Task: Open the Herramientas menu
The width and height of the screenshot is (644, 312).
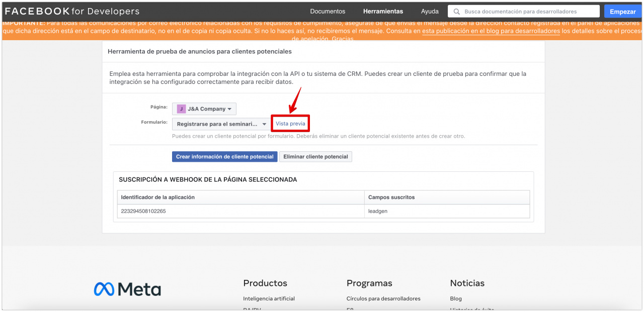Action: coord(383,11)
